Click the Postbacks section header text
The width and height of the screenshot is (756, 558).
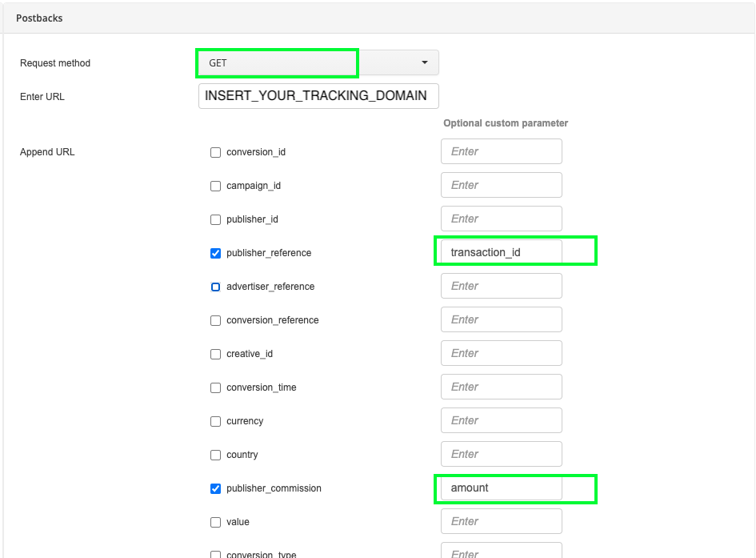[x=39, y=18]
